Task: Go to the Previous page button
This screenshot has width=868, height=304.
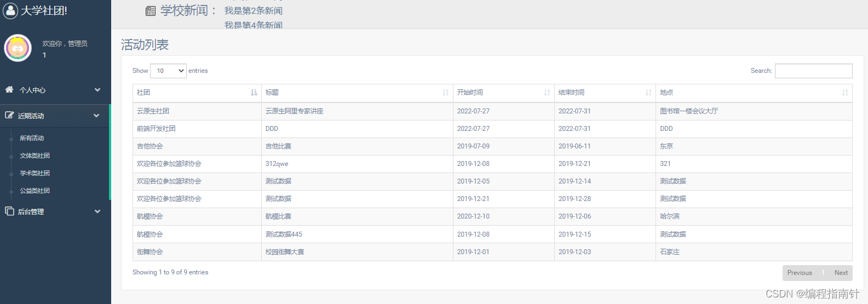Action: click(x=800, y=273)
